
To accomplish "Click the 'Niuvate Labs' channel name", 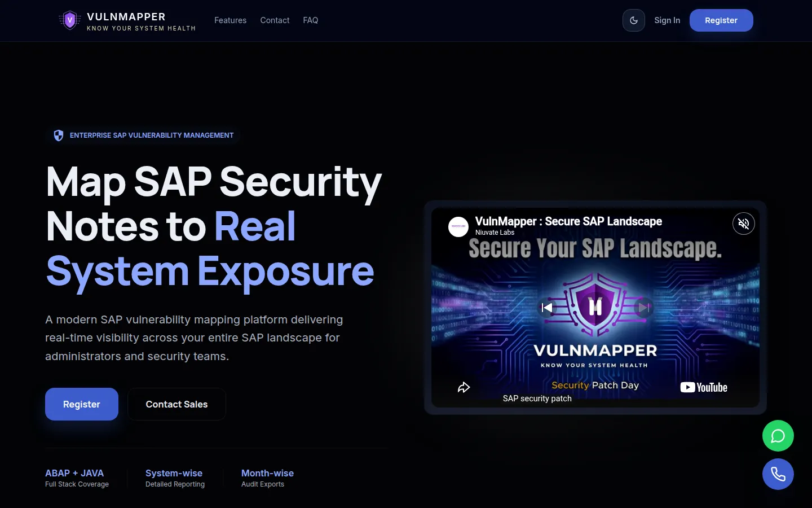I will [495, 233].
